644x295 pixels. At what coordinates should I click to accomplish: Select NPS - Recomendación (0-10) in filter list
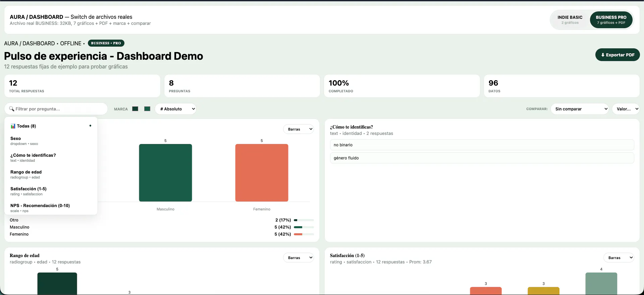point(51,208)
